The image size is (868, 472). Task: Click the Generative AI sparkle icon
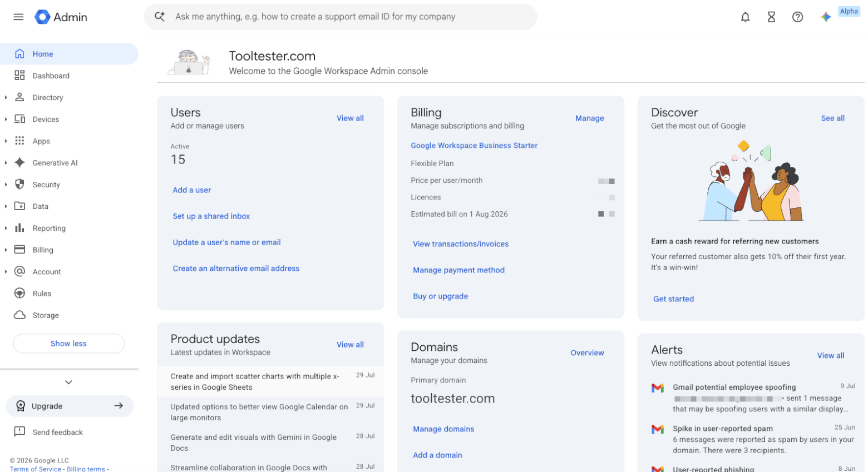(x=19, y=162)
